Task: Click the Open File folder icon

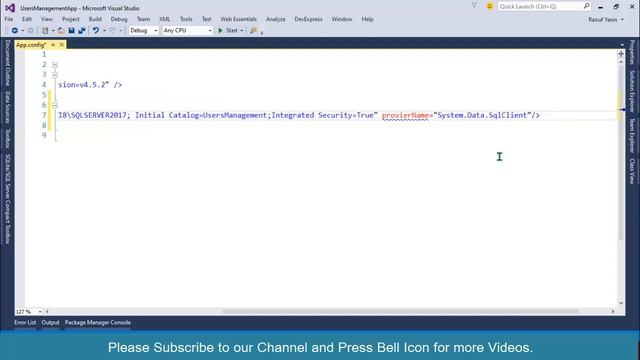Action: (61, 31)
